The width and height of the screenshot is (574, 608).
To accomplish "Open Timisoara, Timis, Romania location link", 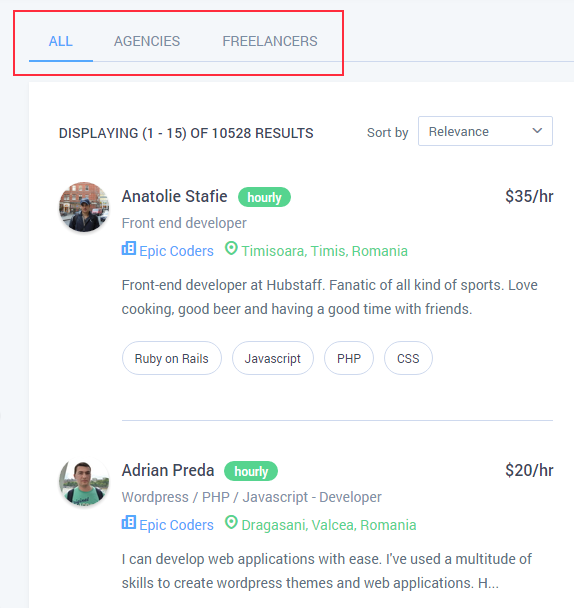I will [x=325, y=251].
